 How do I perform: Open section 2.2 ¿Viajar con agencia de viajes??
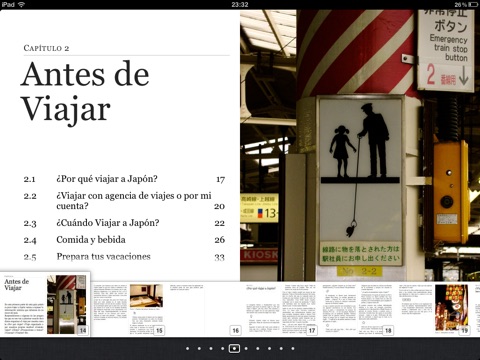click(x=124, y=201)
